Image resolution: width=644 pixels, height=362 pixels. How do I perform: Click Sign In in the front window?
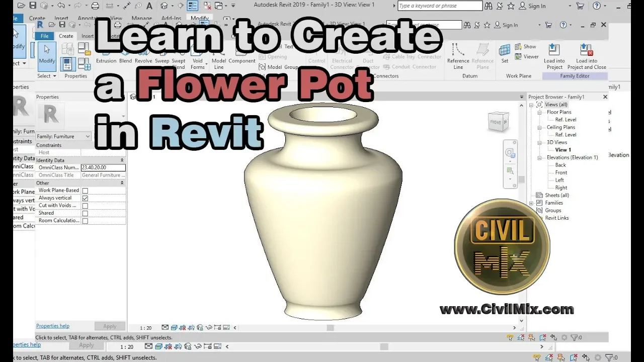(x=510, y=25)
